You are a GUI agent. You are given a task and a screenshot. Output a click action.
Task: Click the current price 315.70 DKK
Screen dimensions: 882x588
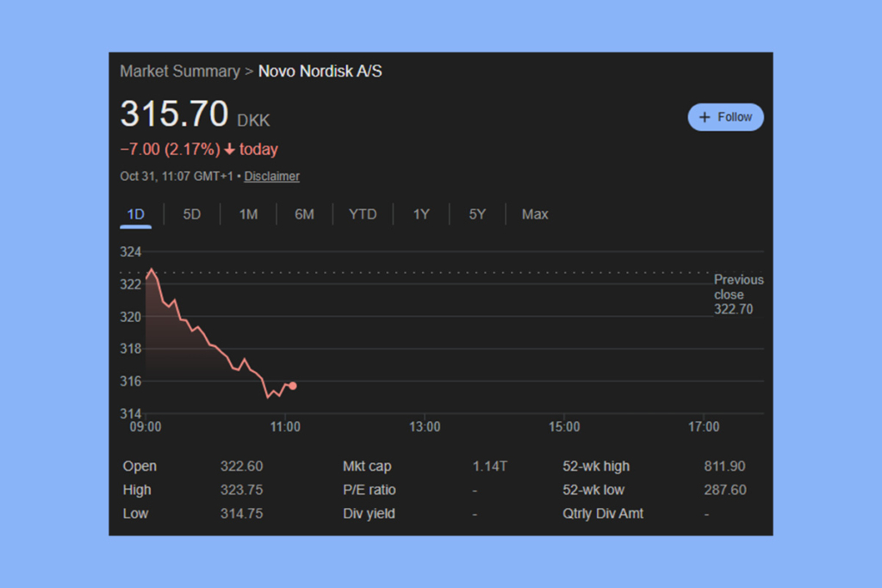[193, 115]
